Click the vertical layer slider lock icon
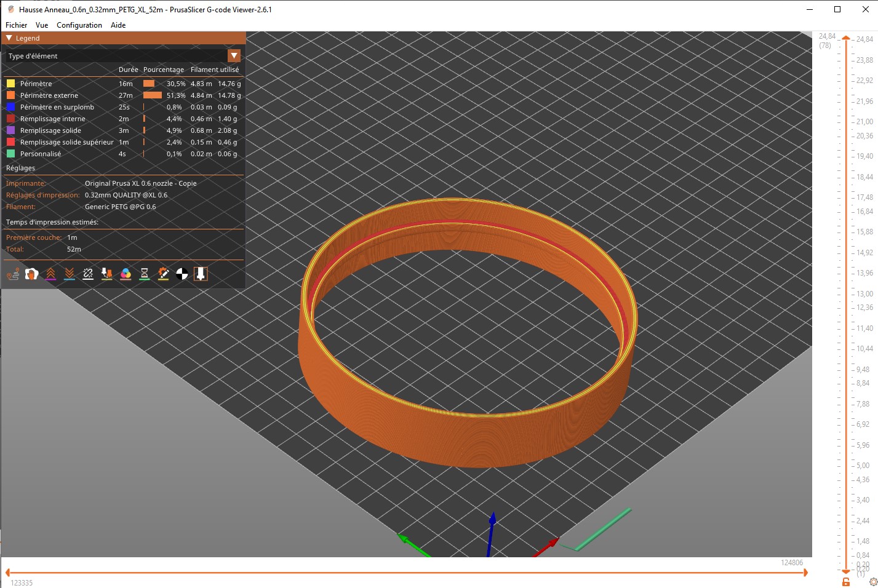 click(846, 582)
